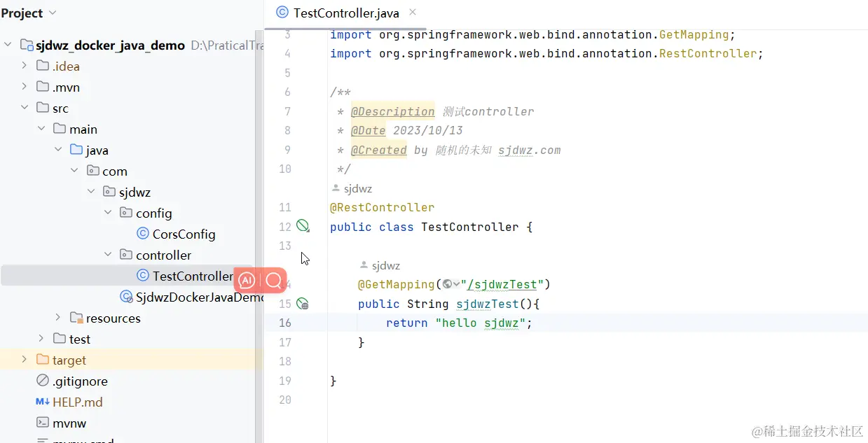Click the @GetMapping annotation
The width and height of the screenshot is (868, 443).
tap(397, 284)
